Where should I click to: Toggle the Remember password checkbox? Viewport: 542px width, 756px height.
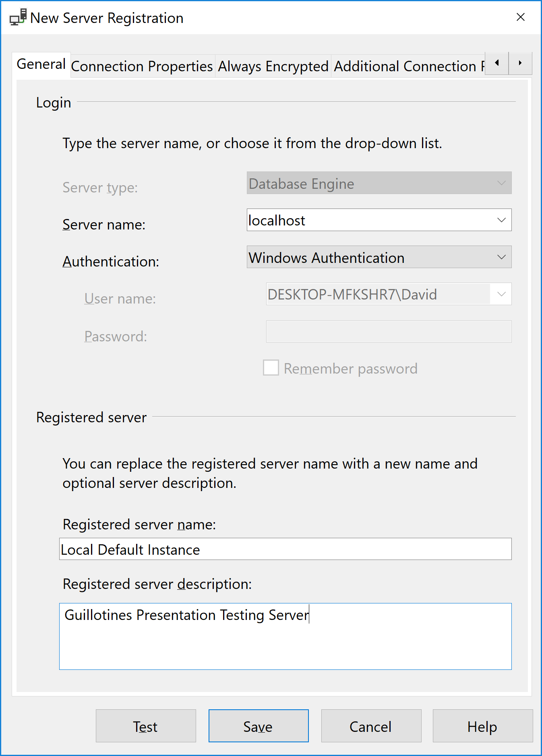[x=271, y=368]
